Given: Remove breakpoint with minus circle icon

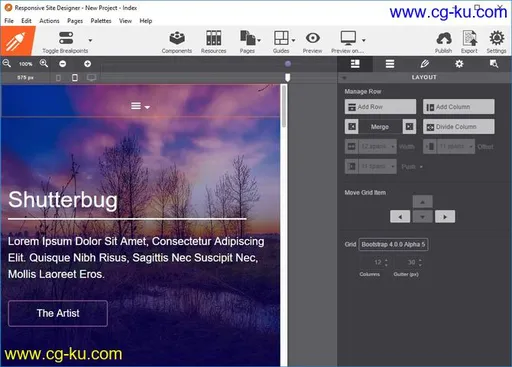Looking at the screenshot, I should [62, 64].
